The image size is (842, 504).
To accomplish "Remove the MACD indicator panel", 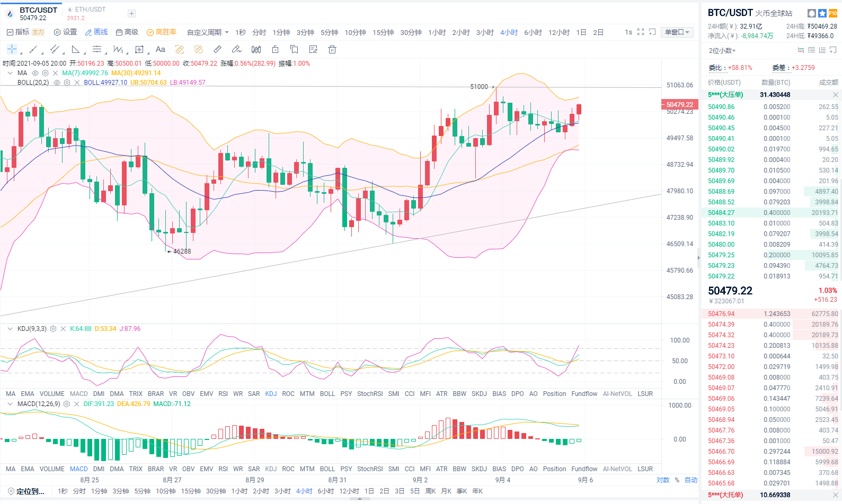I will 77,404.
